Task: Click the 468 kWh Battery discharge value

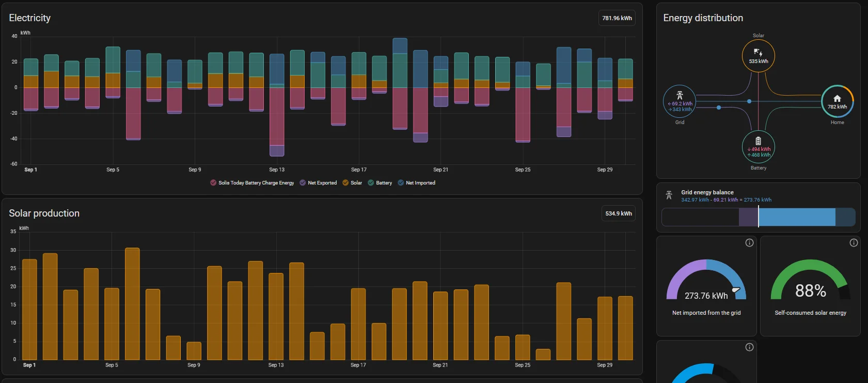Action: pos(759,155)
